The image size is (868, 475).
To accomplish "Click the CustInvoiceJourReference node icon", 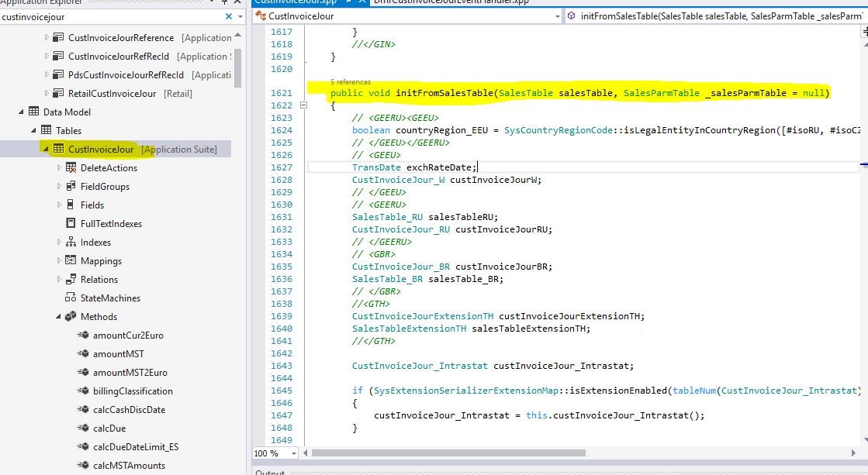I will coord(58,38).
